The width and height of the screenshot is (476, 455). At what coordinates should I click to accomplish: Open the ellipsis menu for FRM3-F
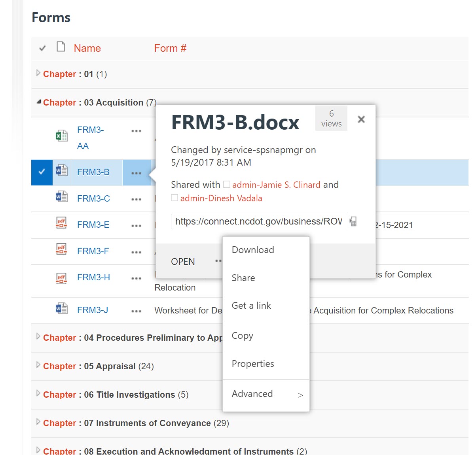pos(136,252)
